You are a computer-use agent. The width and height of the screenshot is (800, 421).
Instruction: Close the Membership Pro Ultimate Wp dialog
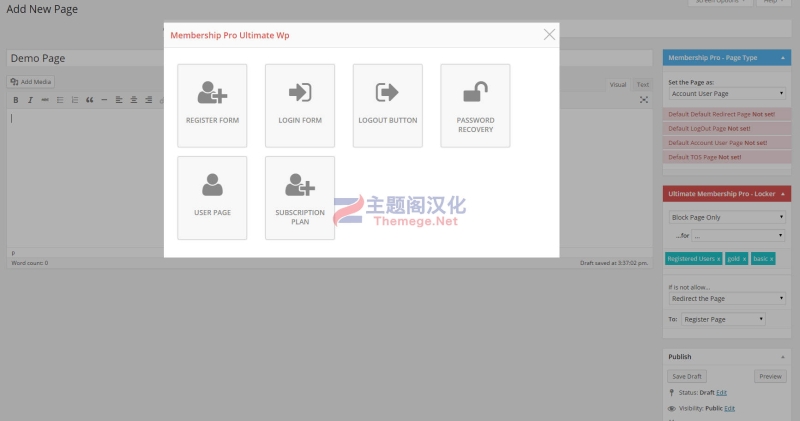(549, 35)
